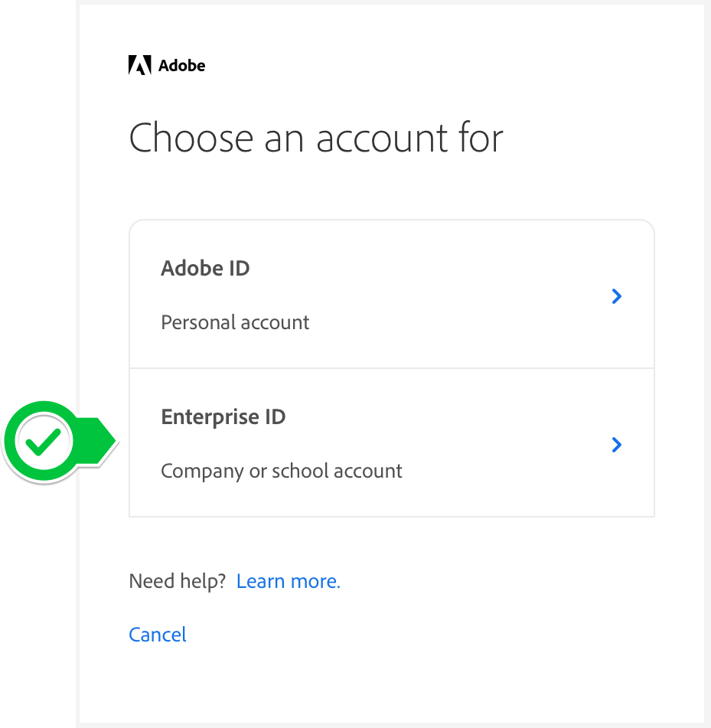Click the white checkmark circle inside badge

pyautogui.click(x=44, y=442)
